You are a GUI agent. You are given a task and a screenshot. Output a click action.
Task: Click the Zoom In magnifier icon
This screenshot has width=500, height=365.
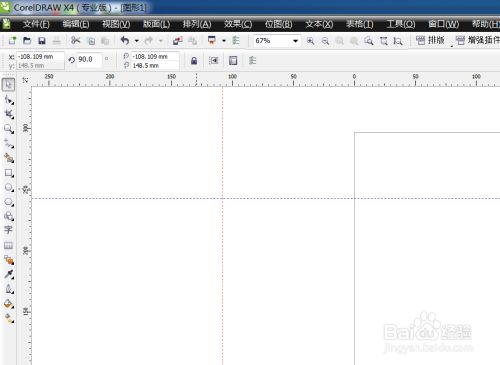click(x=310, y=41)
